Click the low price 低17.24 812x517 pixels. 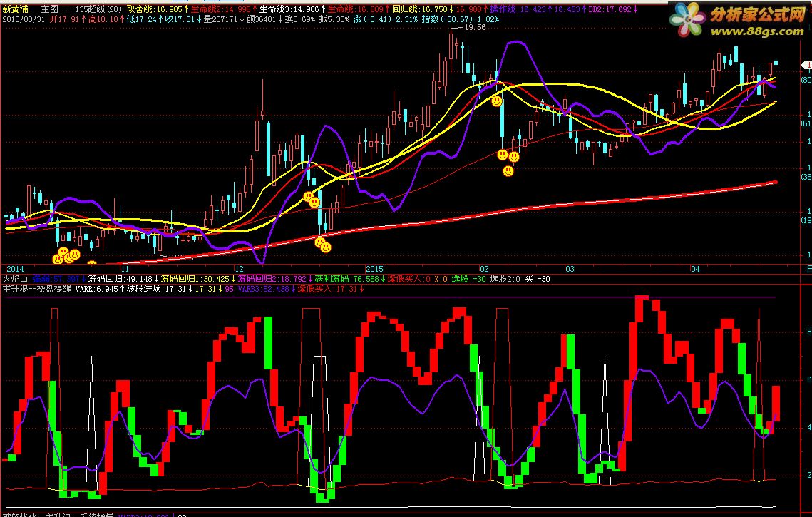tap(141, 19)
